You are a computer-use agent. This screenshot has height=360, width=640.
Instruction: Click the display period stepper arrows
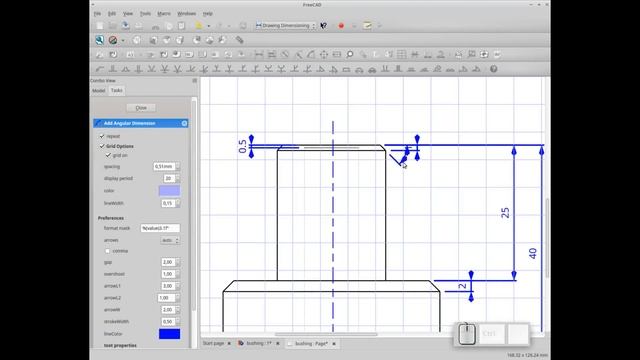(x=178, y=178)
